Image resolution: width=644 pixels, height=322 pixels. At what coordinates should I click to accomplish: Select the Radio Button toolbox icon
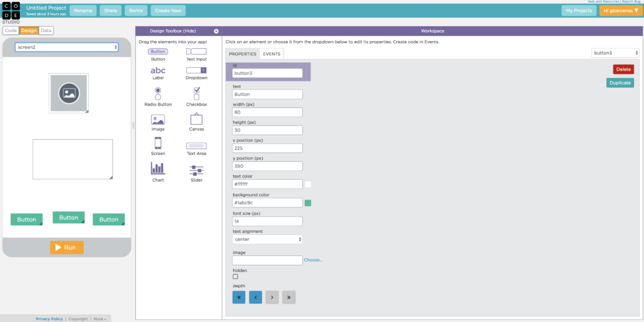coord(157,93)
